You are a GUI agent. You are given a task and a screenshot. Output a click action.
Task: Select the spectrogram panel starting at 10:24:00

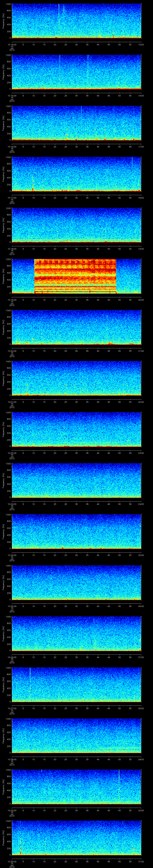pyautogui.click(x=76, y=531)
